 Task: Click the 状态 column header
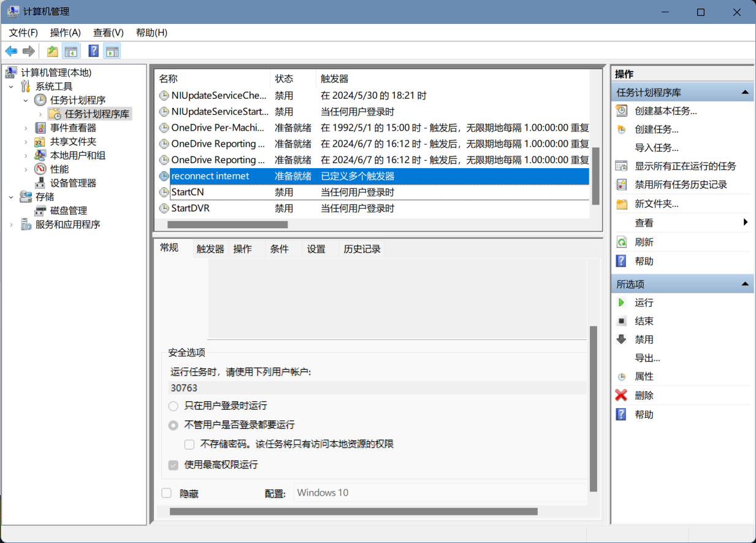tap(293, 79)
